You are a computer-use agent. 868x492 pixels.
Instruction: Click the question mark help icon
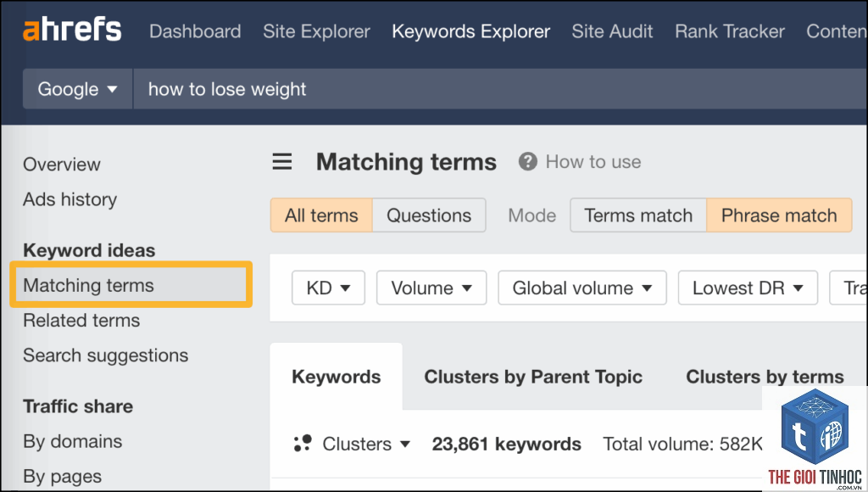527,162
